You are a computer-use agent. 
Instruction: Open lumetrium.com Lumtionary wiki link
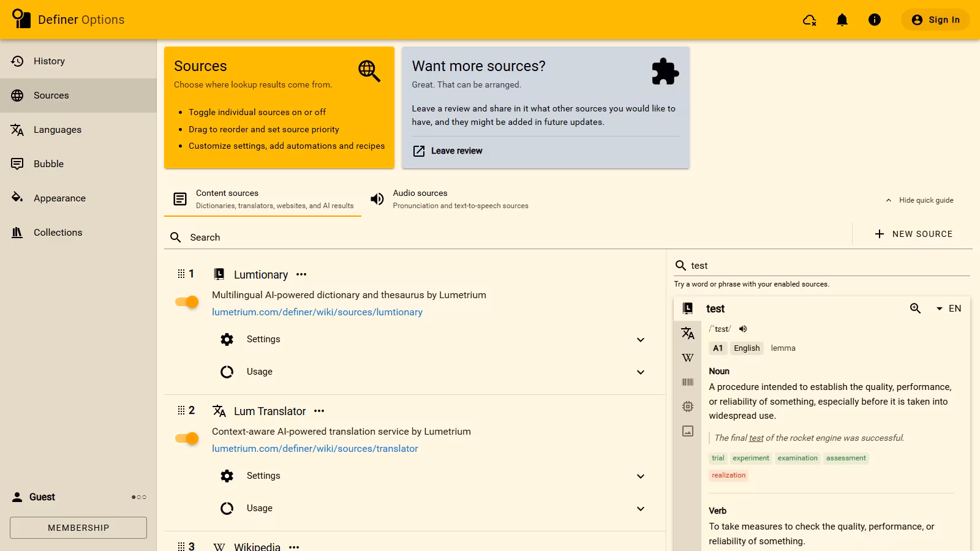pos(317,312)
